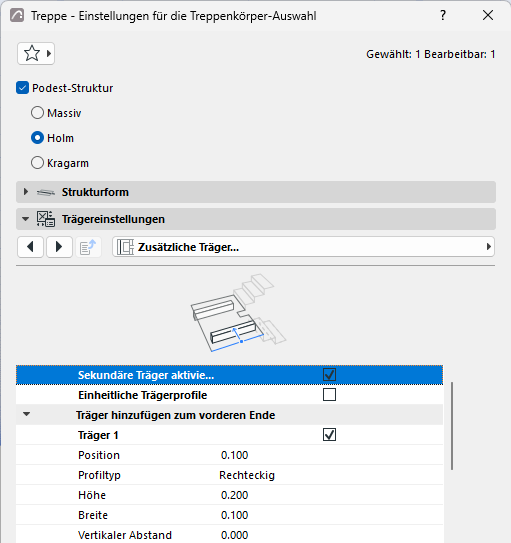Click the Vertikaler Abstand label
This screenshot has height=543, width=511.
pyautogui.click(x=125, y=535)
